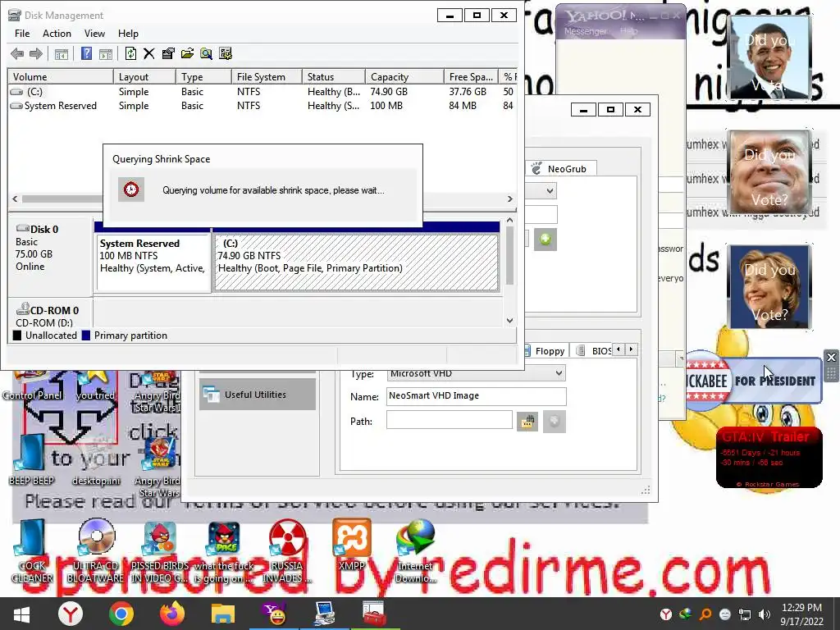Click the Disk Management window title icon
The height and width of the screenshot is (630, 840).
(x=15, y=15)
